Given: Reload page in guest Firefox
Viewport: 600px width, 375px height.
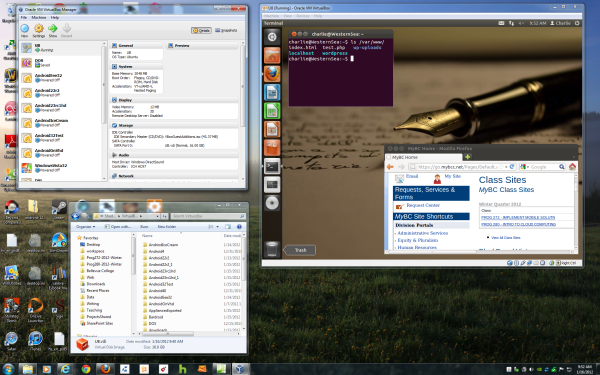Looking at the screenshot, I should 512,167.
